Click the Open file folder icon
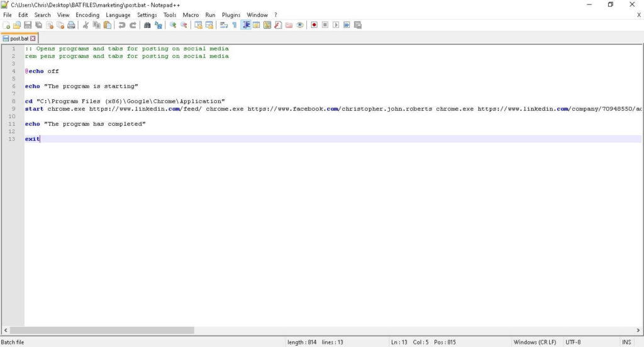The width and height of the screenshot is (644, 347). pyautogui.click(x=17, y=25)
